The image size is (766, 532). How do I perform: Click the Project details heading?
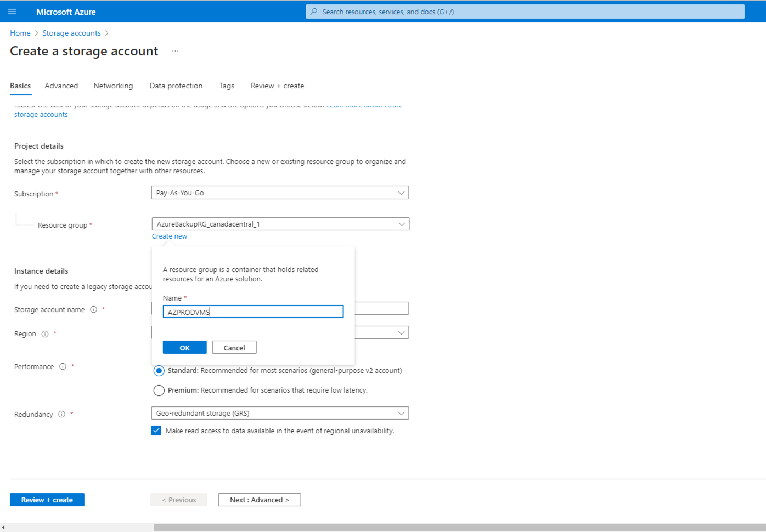pos(39,146)
